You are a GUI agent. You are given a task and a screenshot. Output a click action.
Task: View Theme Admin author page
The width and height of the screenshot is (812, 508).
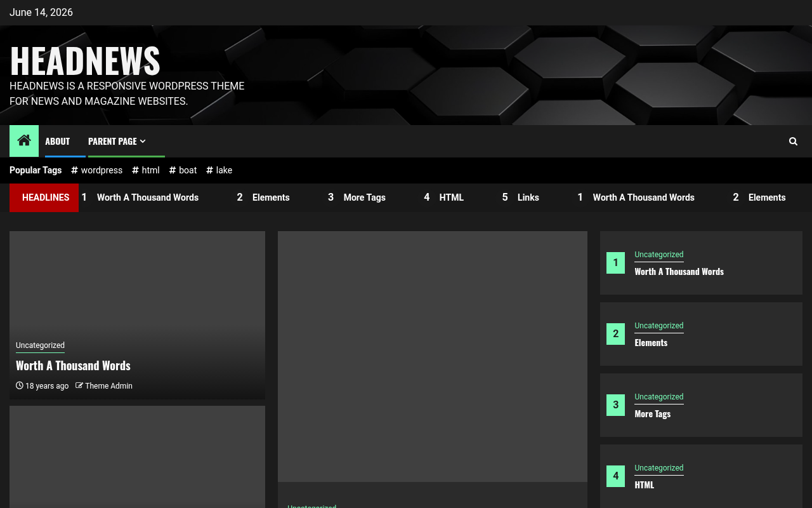pos(108,386)
